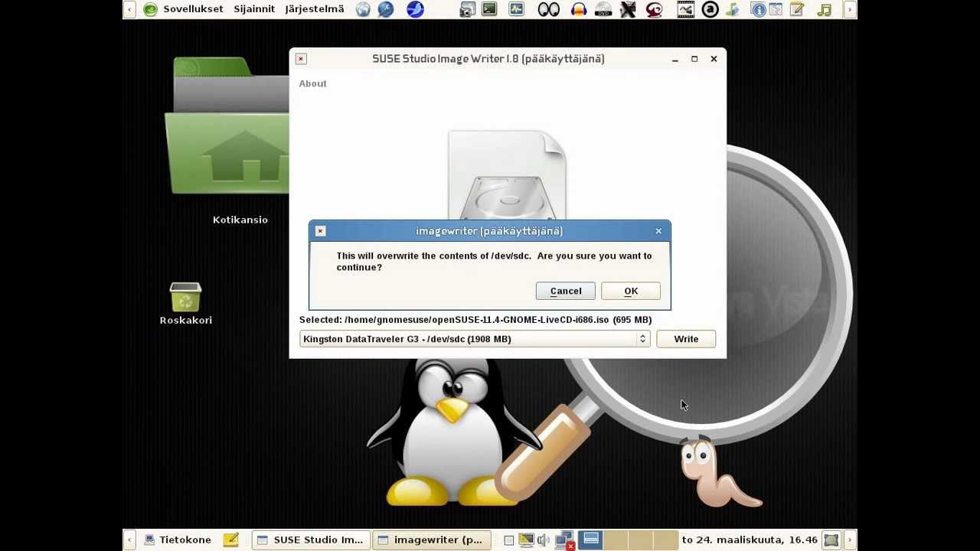Open the blue bird application launcher

[415, 9]
